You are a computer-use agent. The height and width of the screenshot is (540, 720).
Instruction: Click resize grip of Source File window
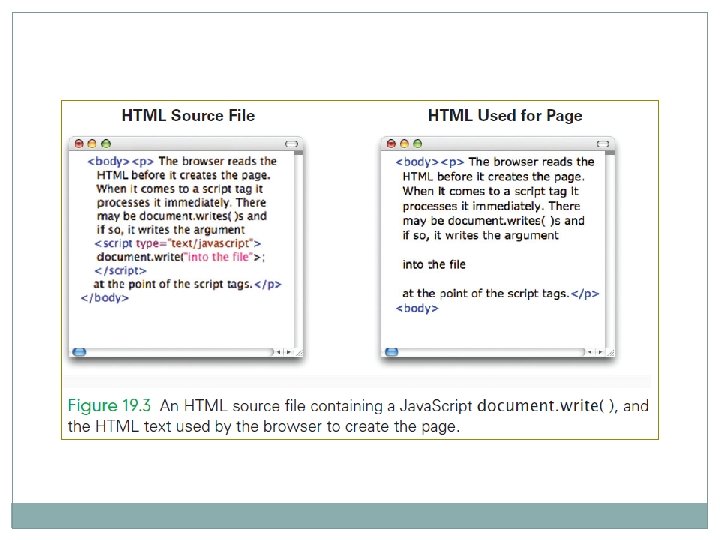pyautogui.click(x=299, y=352)
